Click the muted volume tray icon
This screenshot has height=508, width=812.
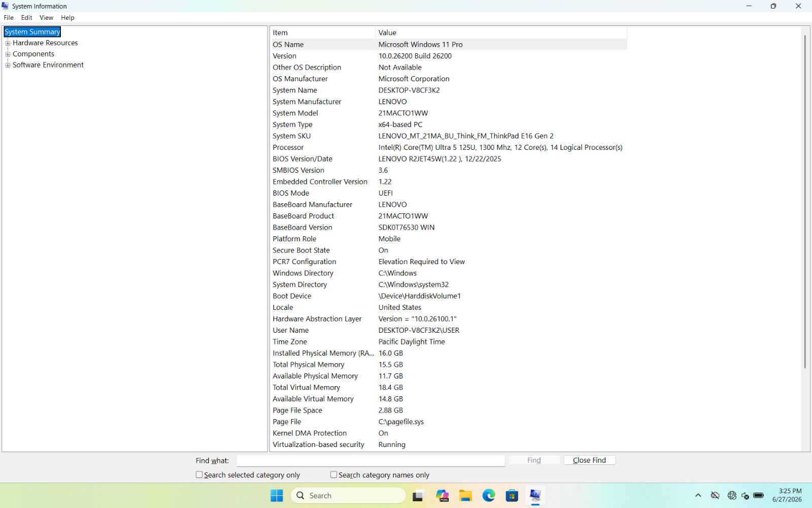point(745,495)
